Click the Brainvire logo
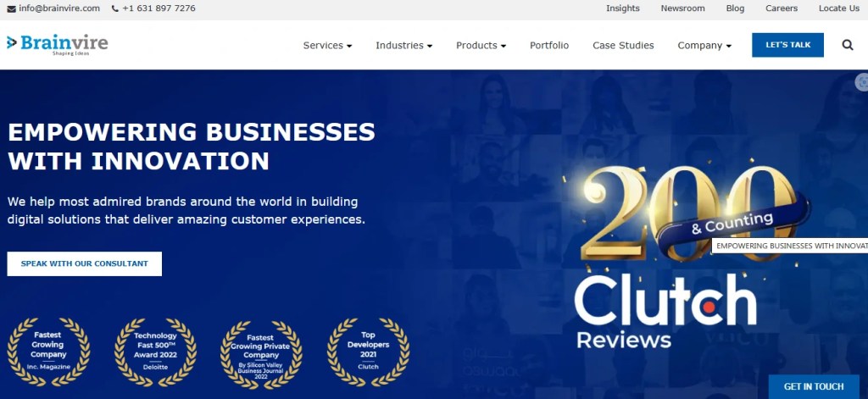This screenshot has width=868, height=399. pyautogui.click(x=58, y=45)
